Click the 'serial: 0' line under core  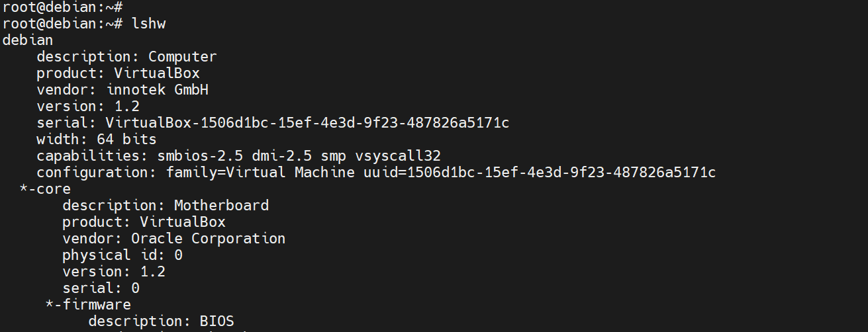click(101, 288)
